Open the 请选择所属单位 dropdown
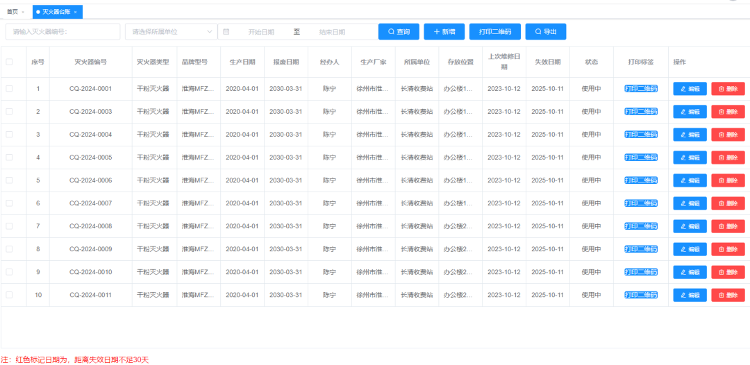This screenshot has height=365, width=750. 171,32
